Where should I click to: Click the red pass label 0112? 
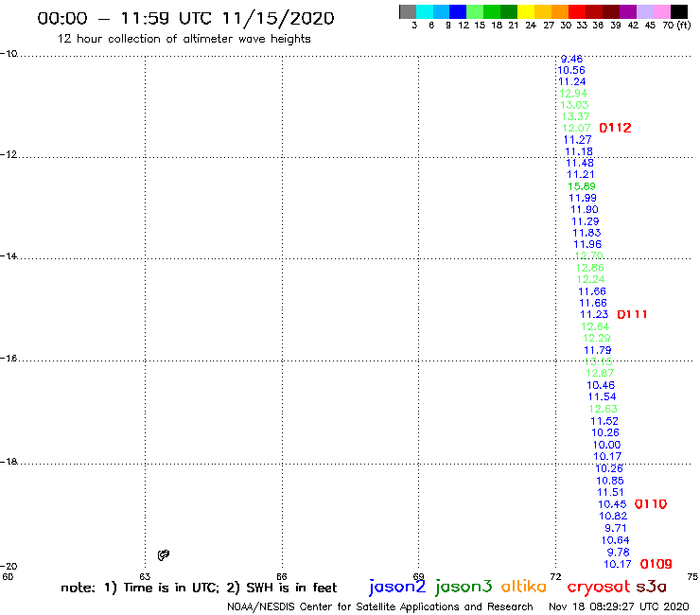tap(615, 128)
